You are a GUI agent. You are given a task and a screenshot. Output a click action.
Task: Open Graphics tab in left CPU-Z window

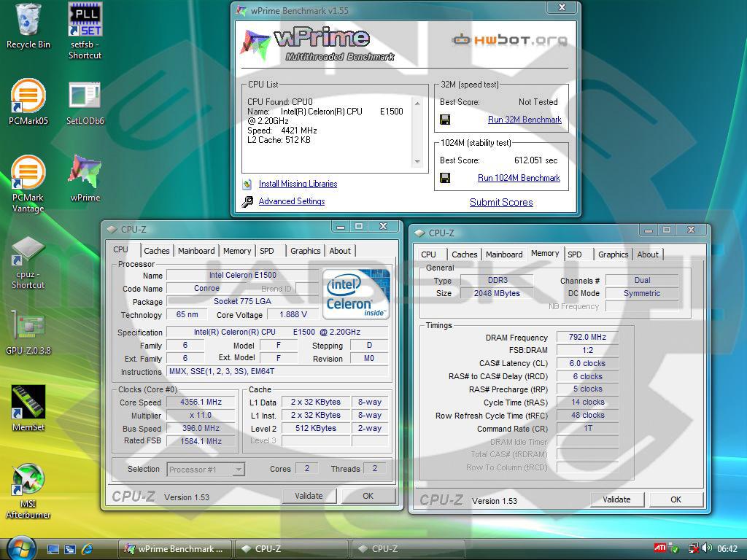tap(306, 251)
